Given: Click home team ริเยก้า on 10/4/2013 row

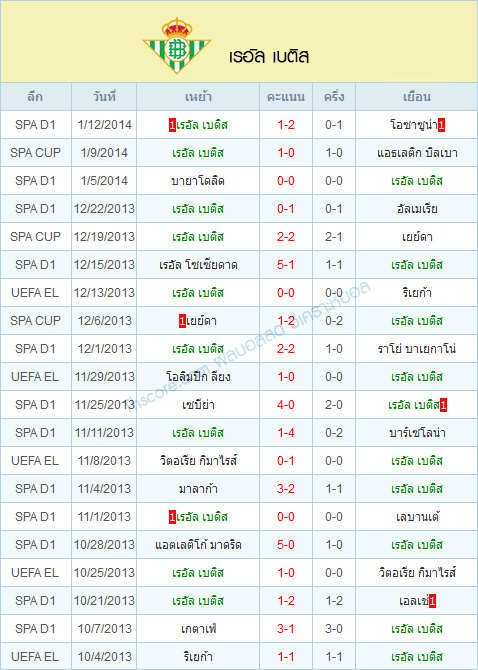Looking at the screenshot, I should pos(198,657).
